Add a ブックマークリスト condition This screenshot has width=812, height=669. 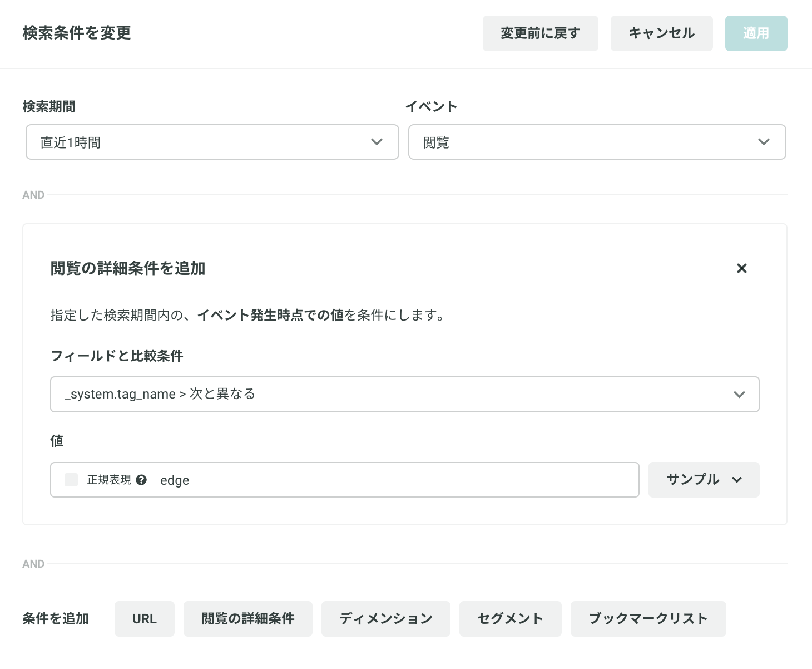[648, 619]
